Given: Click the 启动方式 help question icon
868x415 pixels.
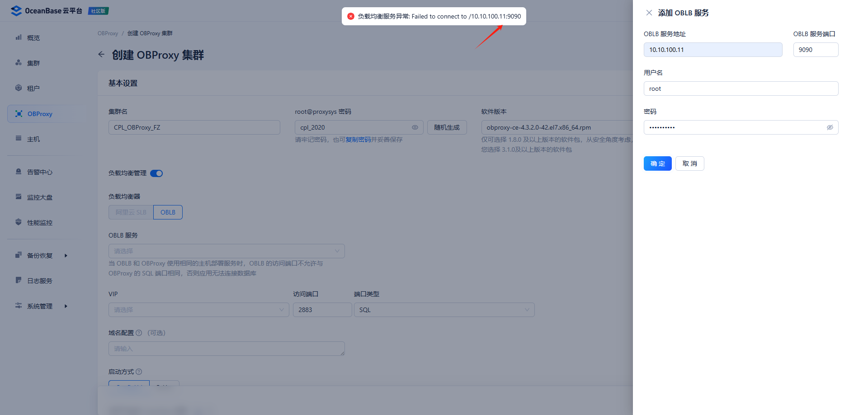Looking at the screenshot, I should [x=139, y=372].
